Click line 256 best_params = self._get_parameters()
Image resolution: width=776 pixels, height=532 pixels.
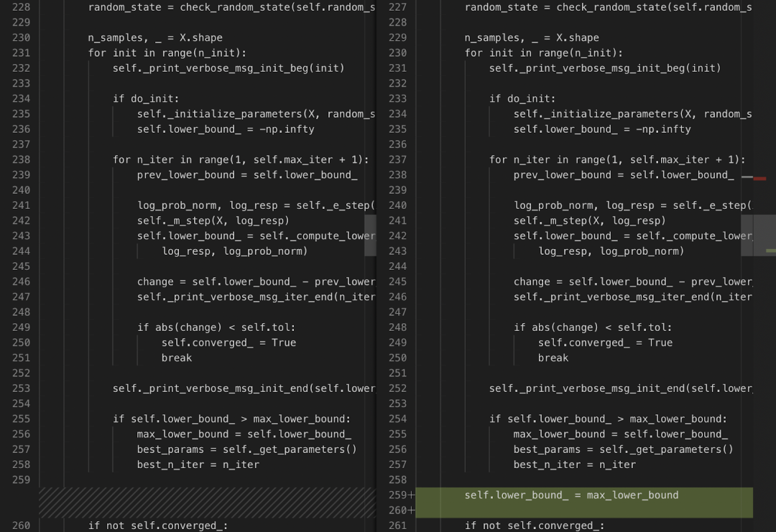[624, 449]
